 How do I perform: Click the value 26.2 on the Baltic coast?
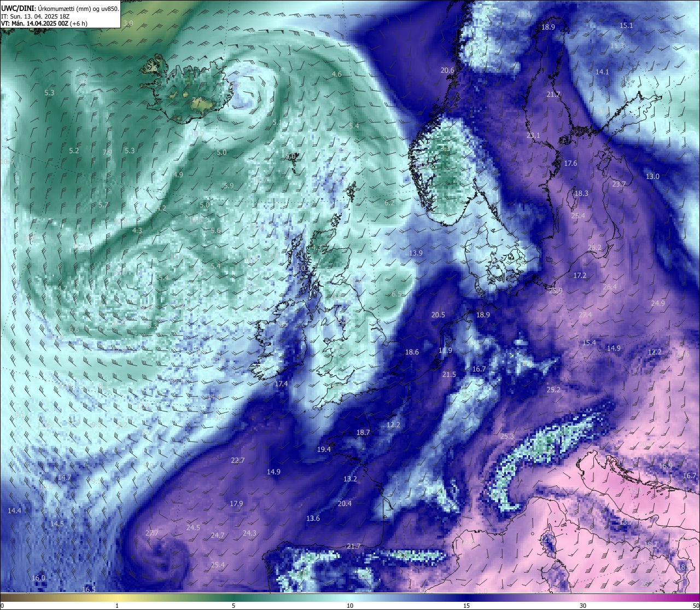click(x=594, y=248)
